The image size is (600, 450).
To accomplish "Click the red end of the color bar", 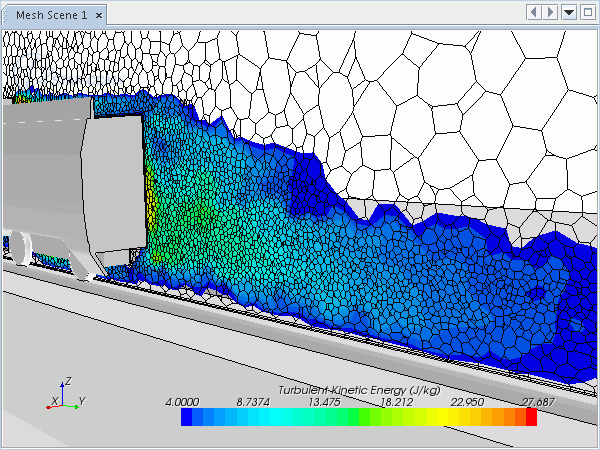I will (x=531, y=417).
